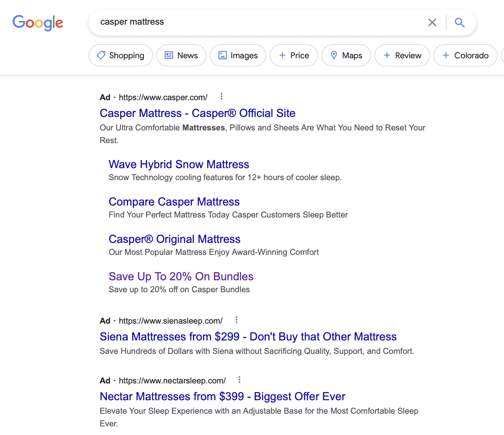Click the 'Our Ultra Comfortable Mattresses' description
This screenshot has height=435, width=504.
click(262, 134)
